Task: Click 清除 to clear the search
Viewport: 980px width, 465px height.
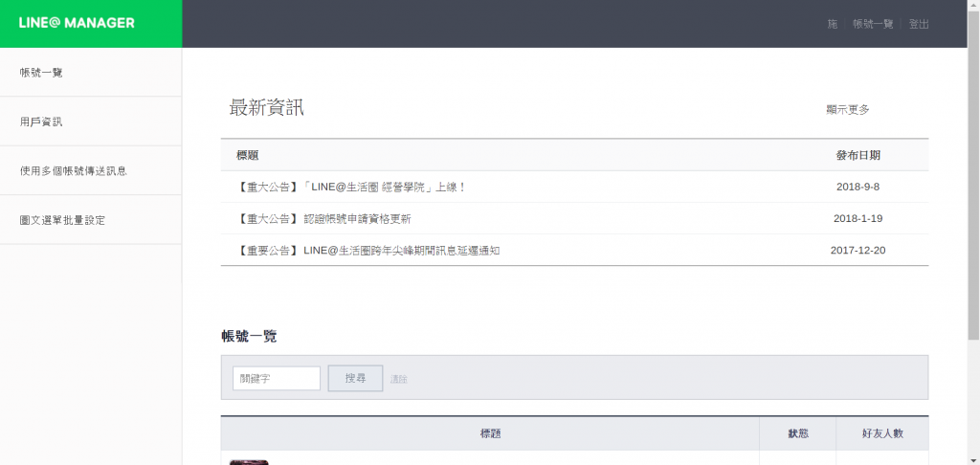Action: (x=399, y=379)
